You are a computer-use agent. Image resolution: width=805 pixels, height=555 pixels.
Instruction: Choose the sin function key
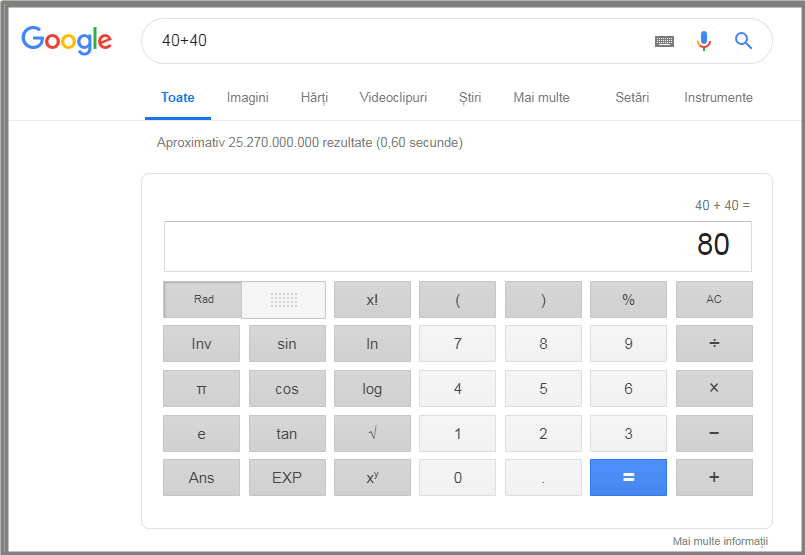(x=287, y=343)
